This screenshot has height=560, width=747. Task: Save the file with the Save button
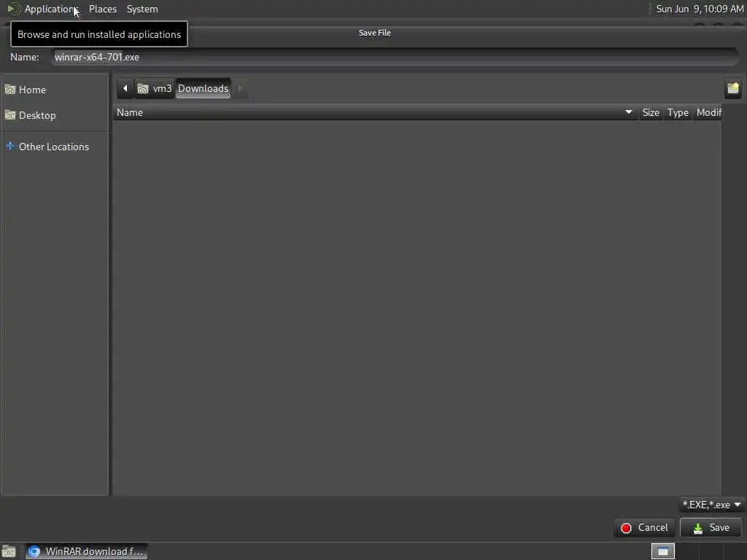(x=711, y=528)
